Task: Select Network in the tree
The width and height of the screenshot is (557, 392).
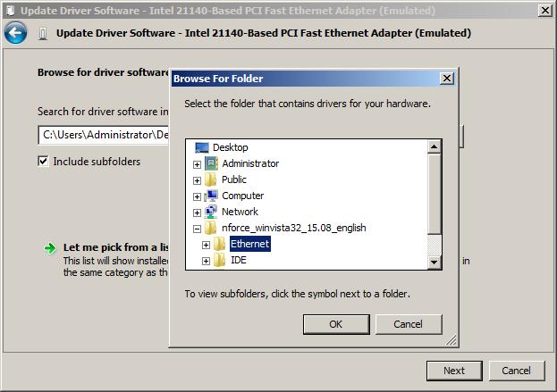Action: [240, 212]
